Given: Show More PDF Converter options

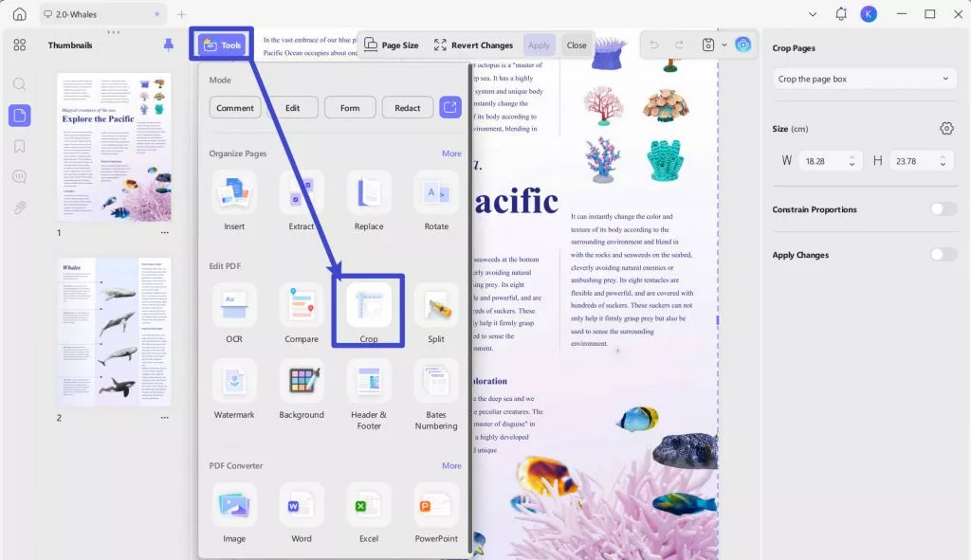Looking at the screenshot, I should 451,465.
